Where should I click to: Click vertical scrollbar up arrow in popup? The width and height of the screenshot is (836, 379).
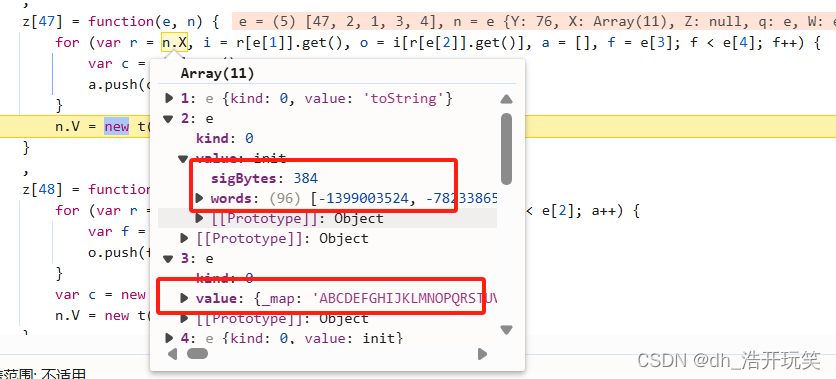click(506, 99)
